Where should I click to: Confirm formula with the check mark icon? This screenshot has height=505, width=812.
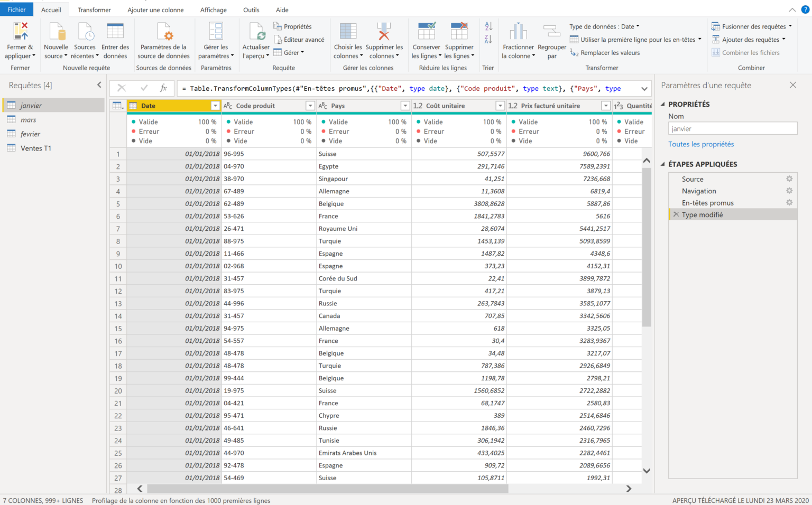[x=144, y=88]
